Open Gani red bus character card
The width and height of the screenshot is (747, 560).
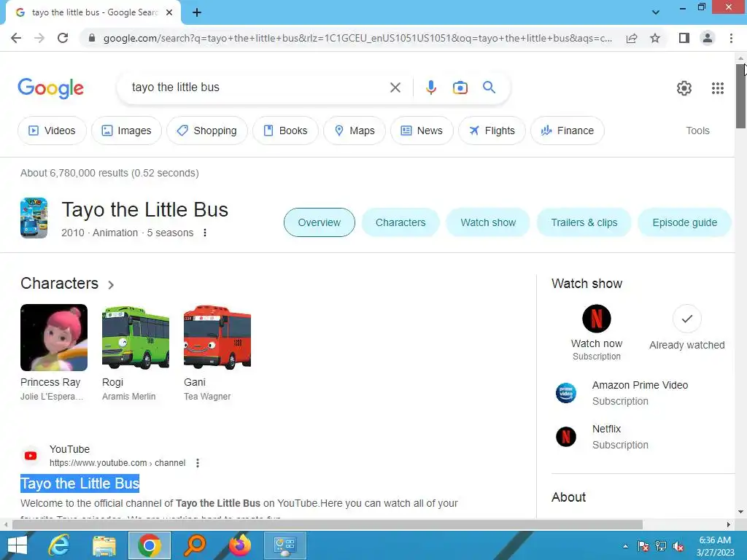217,353
